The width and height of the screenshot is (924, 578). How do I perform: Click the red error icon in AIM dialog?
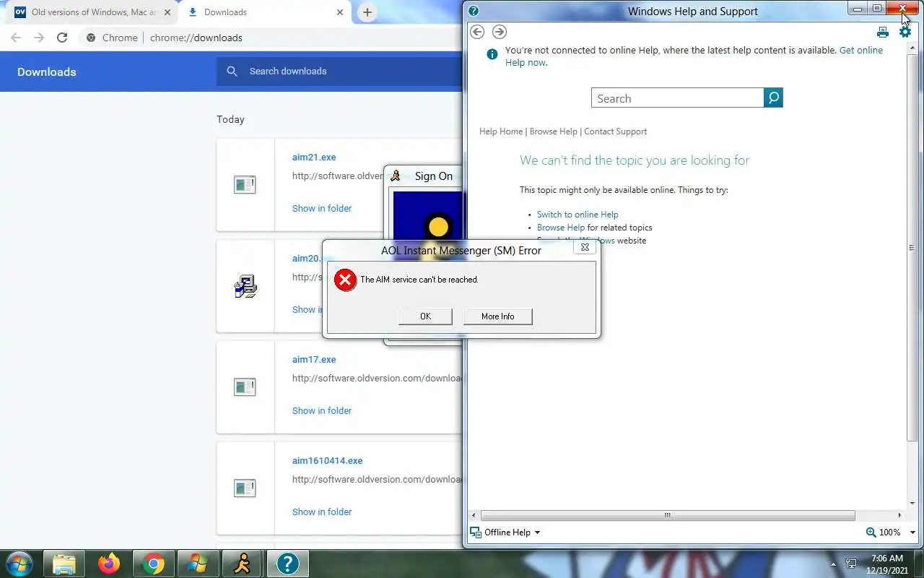(345, 280)
